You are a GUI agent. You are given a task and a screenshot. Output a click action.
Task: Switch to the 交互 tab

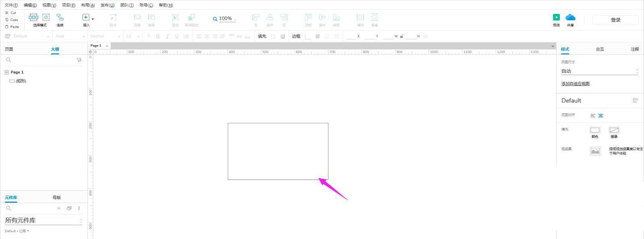click(600, 49)
